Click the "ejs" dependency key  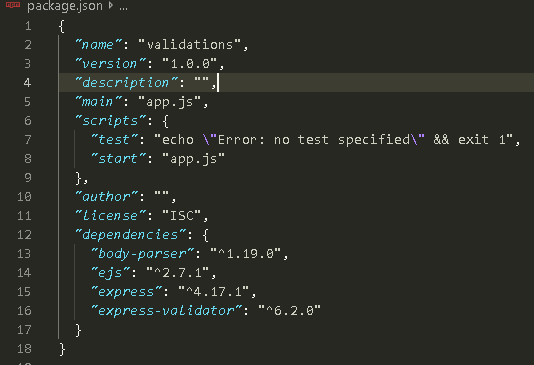tap(111, 273)
